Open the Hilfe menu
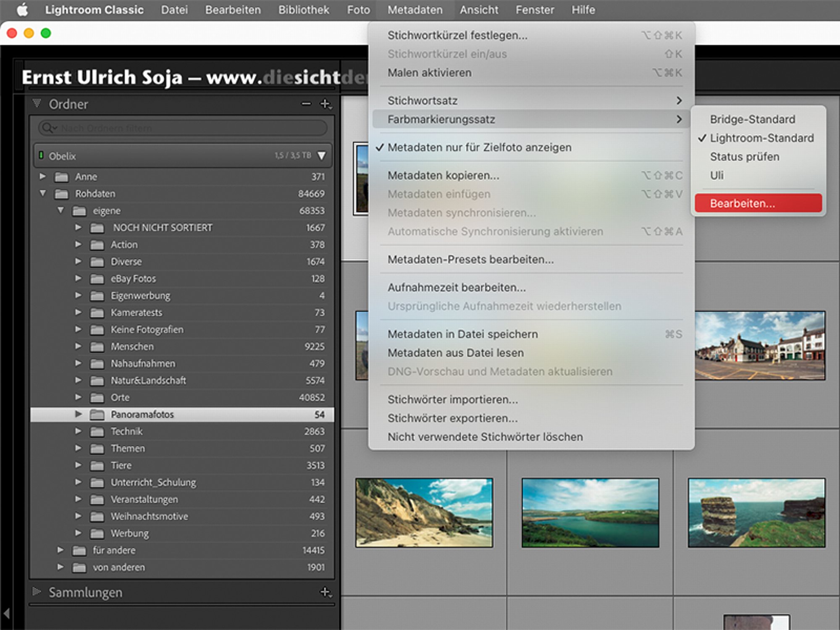 (x=583, y=10)
